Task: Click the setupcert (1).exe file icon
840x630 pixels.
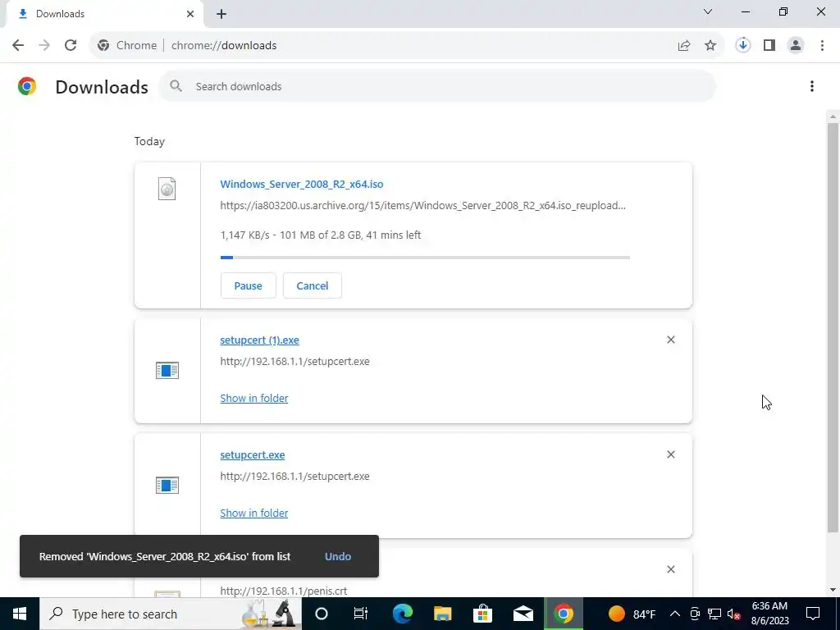Action: 167,370
